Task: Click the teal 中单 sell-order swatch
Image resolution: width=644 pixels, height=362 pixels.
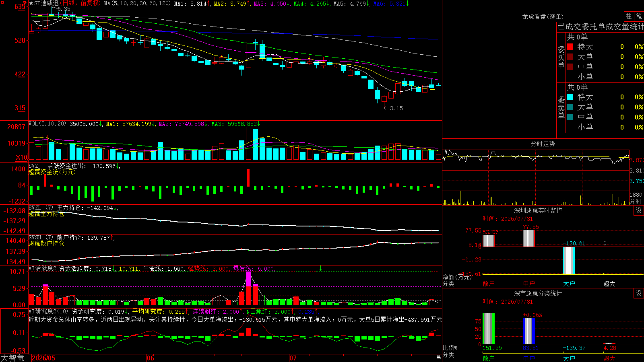Action: click(570, 117)
